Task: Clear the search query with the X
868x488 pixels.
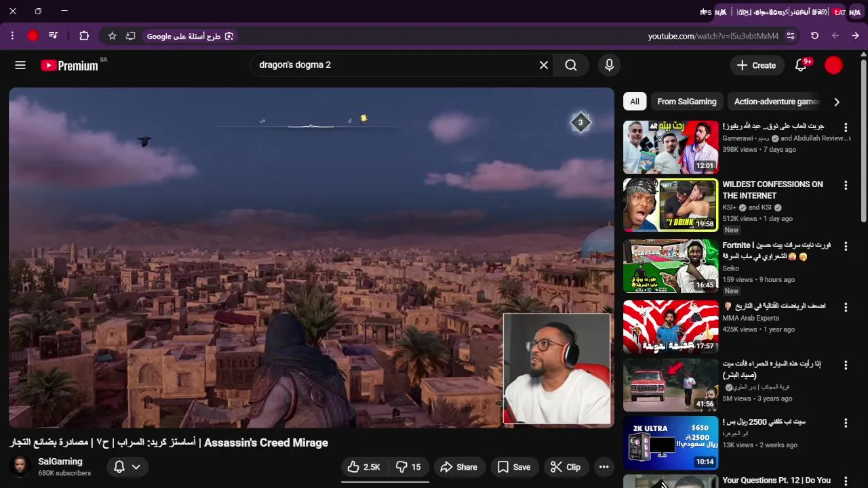Action: point(544,65)
